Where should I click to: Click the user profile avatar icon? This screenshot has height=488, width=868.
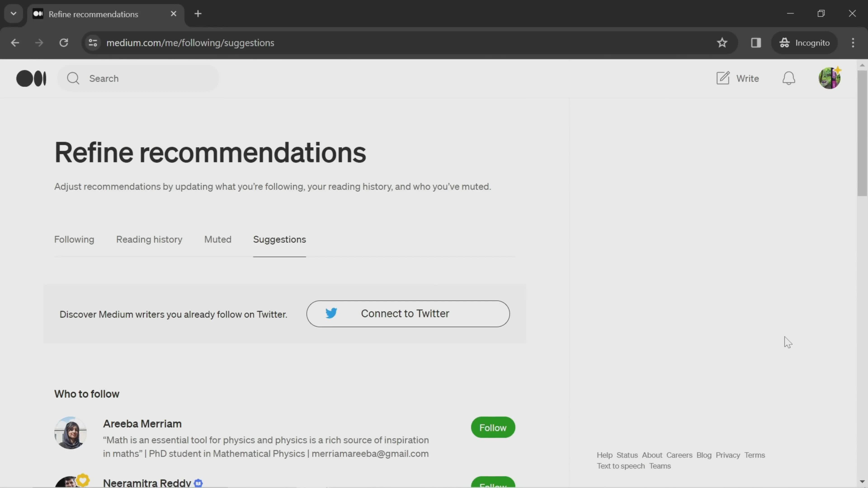[x=829, y=78]
